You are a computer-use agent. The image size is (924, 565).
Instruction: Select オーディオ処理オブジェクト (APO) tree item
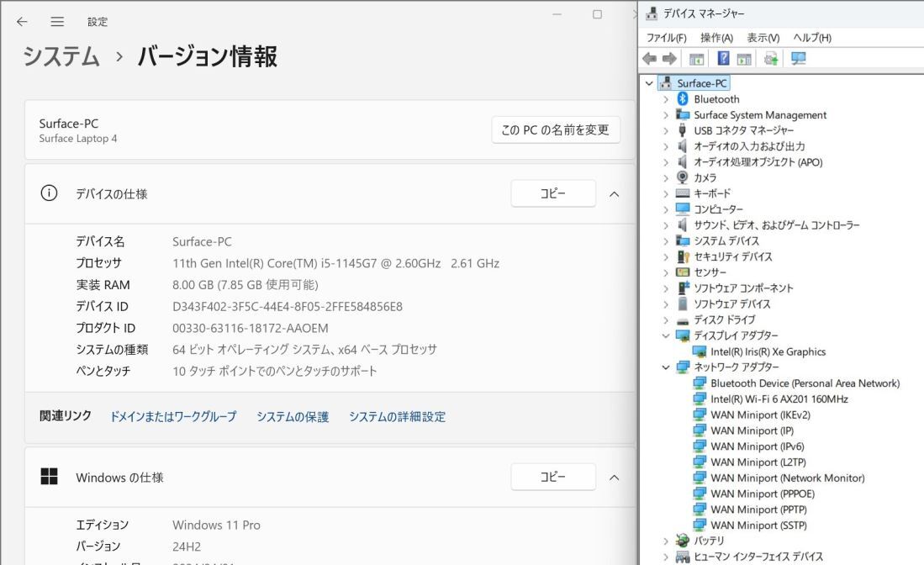pos(758,162)
